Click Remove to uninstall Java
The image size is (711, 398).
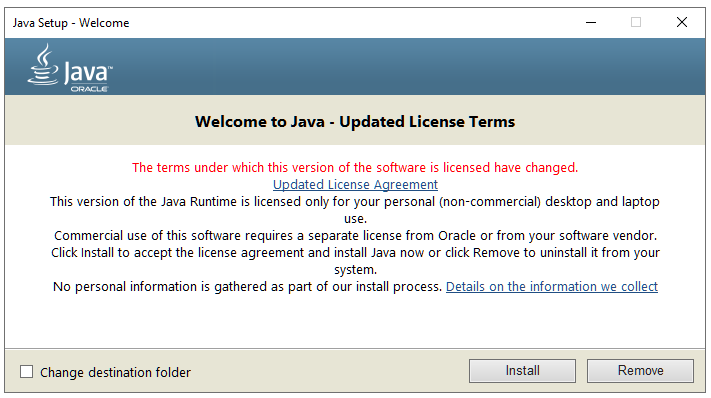point(640,371)
